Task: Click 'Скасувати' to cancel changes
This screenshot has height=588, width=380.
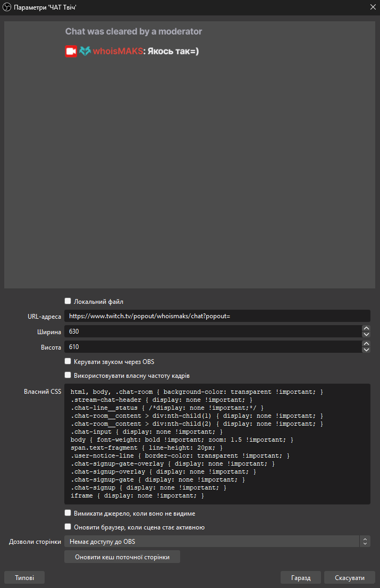Action: coord(350,578)
